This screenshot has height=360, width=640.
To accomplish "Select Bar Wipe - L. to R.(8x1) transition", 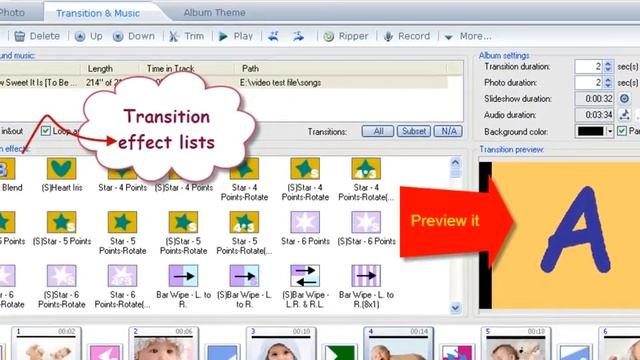I will pyautogui.click(x=366, y=287).
